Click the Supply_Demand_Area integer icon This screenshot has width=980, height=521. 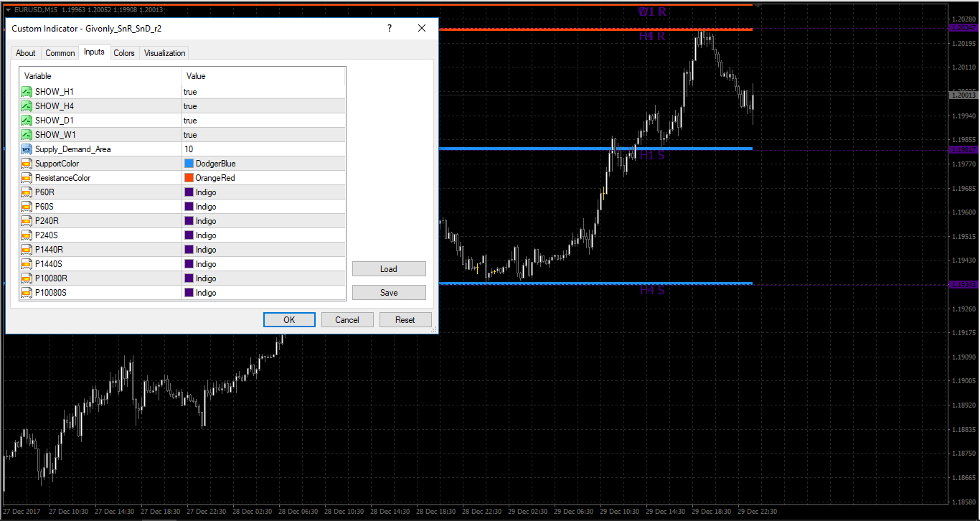coord(27,149)
